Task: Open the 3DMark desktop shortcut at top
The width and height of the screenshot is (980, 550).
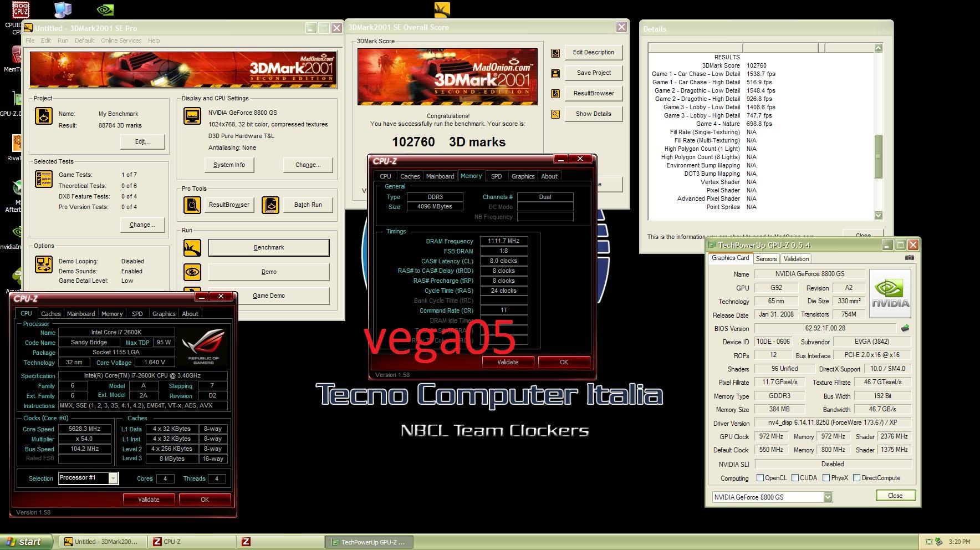Action: pyautogui.click(x=442, y=9)
